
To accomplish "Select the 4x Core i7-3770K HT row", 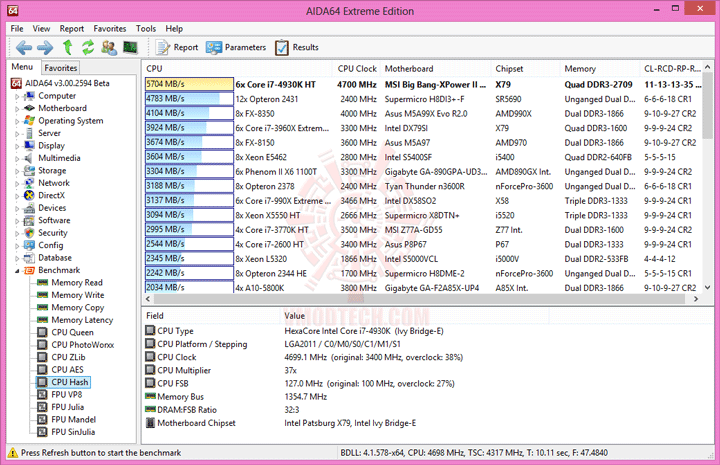I will coord(422,230).
